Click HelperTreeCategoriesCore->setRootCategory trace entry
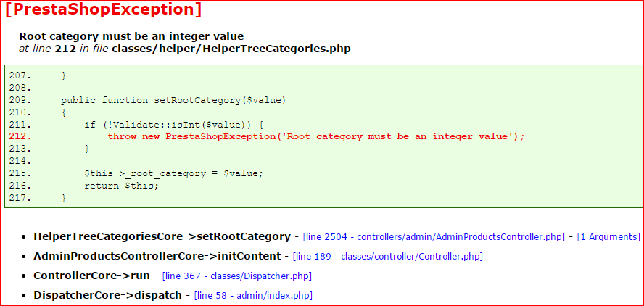The height and width of the screenshot is (306, 644). point(162,237)
